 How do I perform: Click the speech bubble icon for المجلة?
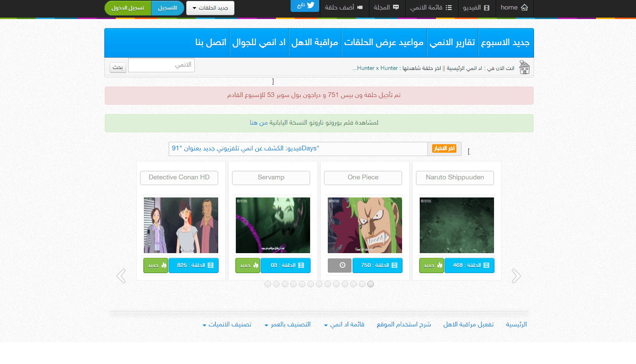coord(397,8)
